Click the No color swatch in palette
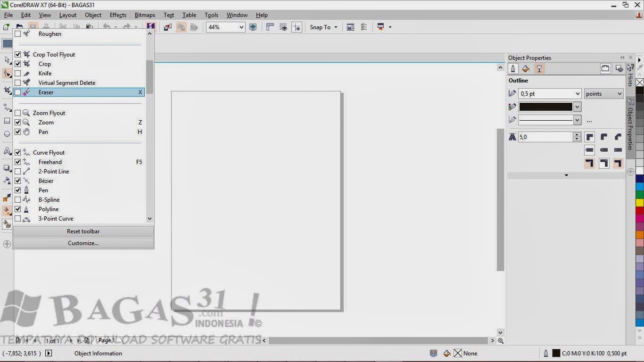 (x=640, y=82)
